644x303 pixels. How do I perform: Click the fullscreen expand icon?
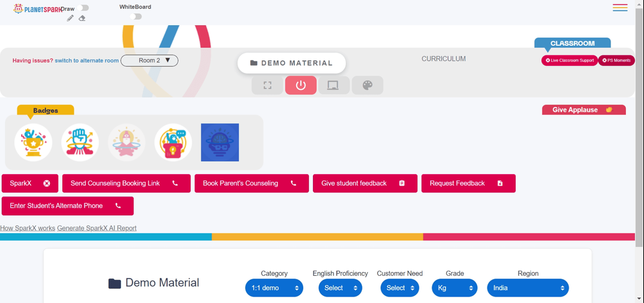tap(267, 85)
